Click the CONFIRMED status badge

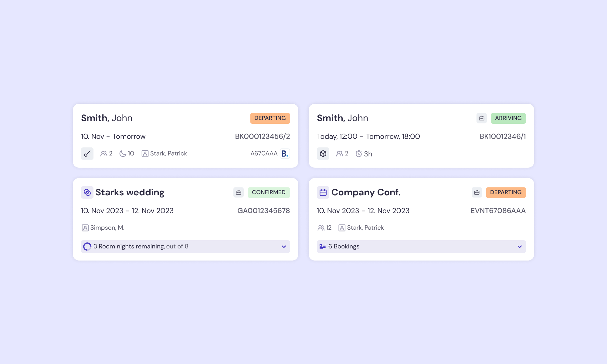(x=269, y=193)
